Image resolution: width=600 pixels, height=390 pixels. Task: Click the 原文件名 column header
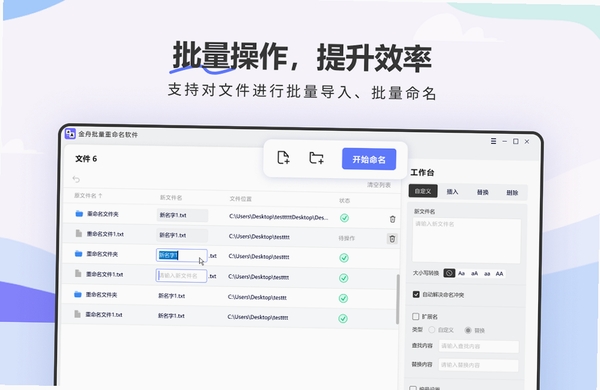85,196
